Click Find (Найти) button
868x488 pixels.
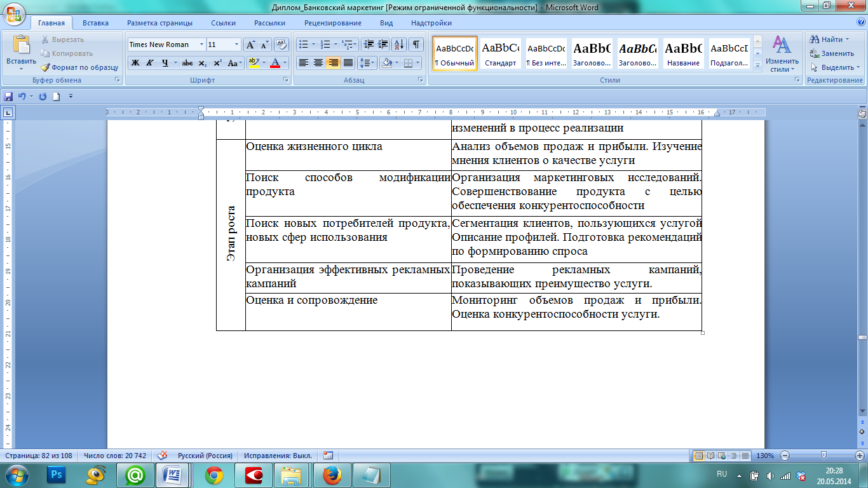(830, 39)
